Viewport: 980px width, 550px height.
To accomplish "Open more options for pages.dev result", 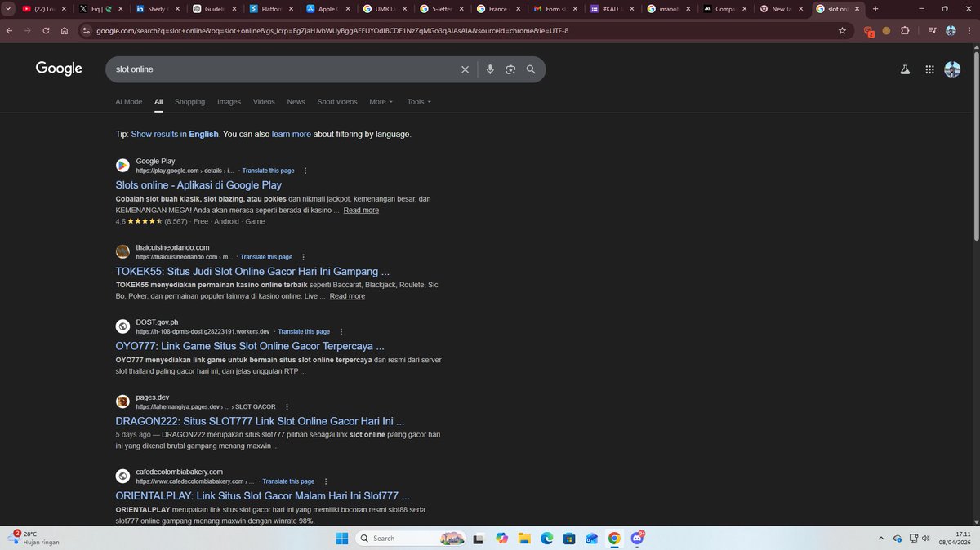I will coord(287,406).
